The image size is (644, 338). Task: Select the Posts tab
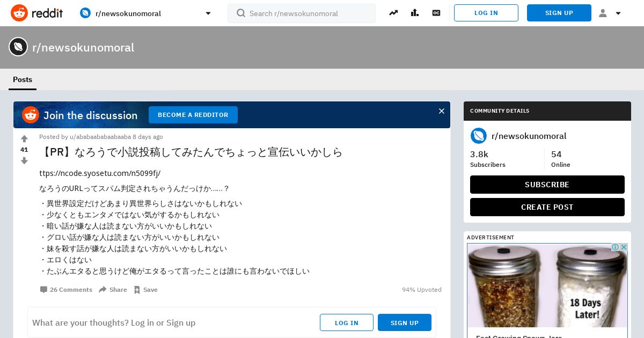pos(23,79)
